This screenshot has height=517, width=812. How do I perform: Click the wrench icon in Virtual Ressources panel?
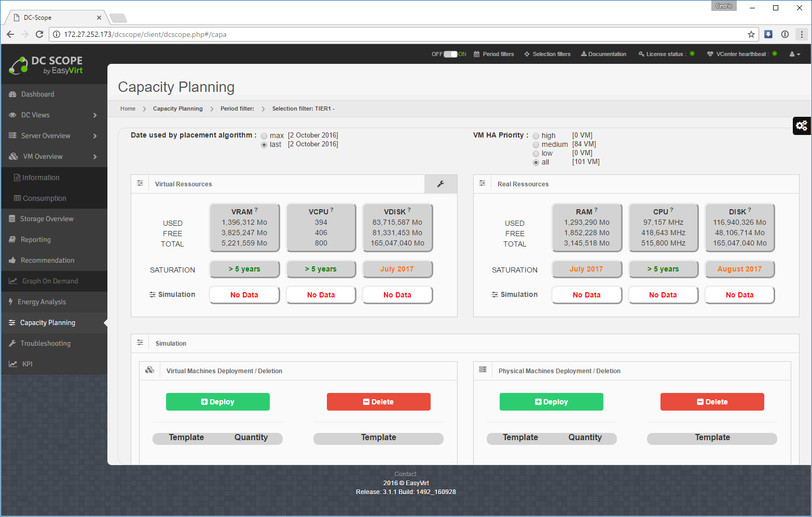441,184
